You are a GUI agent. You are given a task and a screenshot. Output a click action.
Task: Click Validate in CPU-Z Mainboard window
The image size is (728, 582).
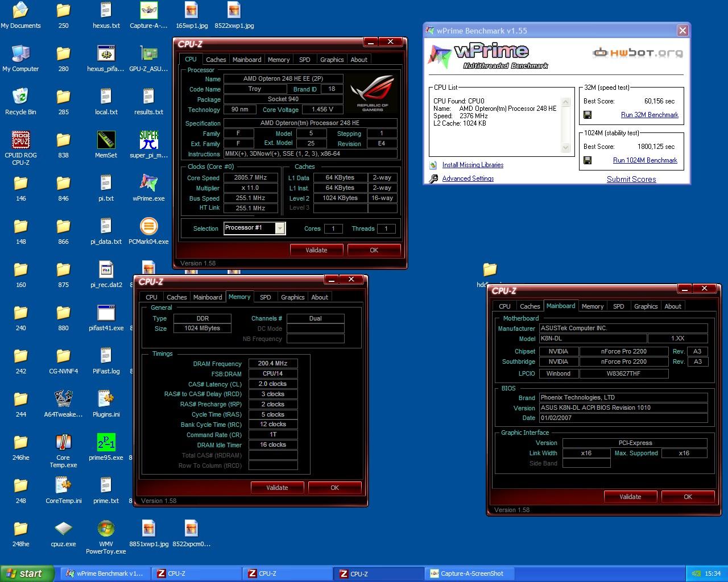pos(630,497)
